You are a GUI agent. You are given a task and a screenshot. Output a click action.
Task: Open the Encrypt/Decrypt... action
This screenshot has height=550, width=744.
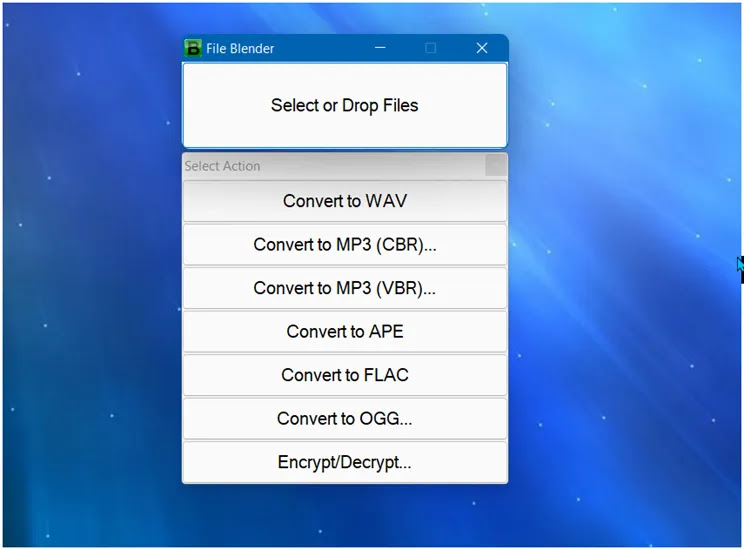coord(345,462)
